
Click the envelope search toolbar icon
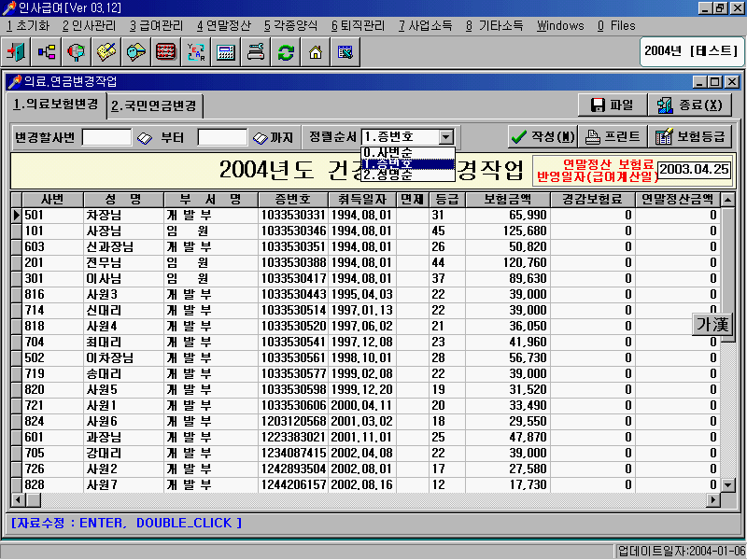pos(135,53)
